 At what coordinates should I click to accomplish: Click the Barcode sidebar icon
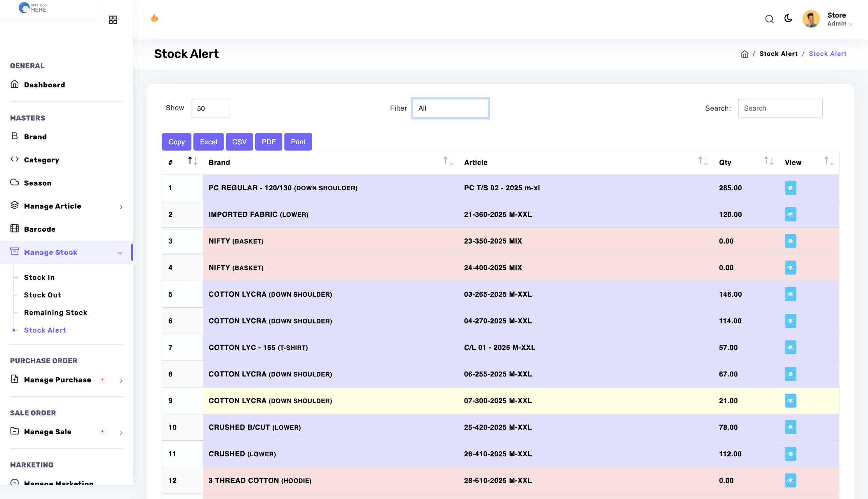coord(14,228)
